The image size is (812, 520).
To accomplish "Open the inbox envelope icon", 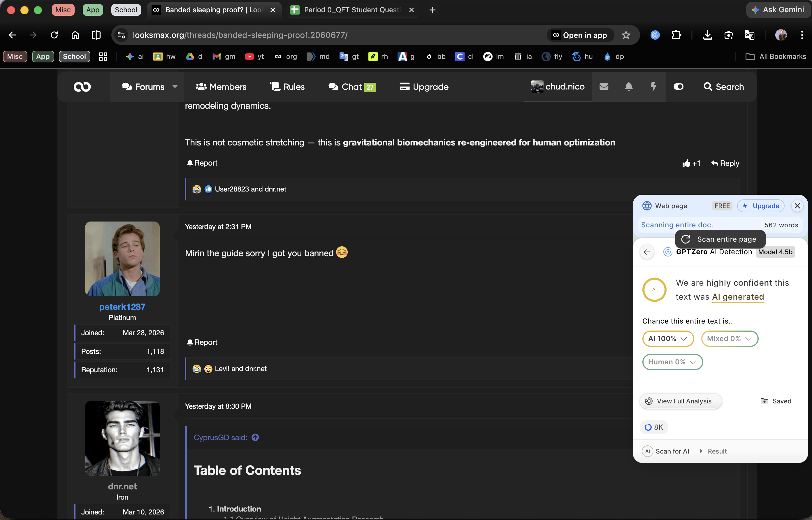I will click(x=604, y=87).
